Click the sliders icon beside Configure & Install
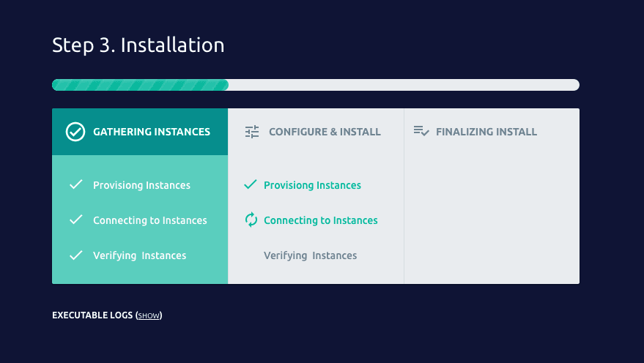 (252, 132)
